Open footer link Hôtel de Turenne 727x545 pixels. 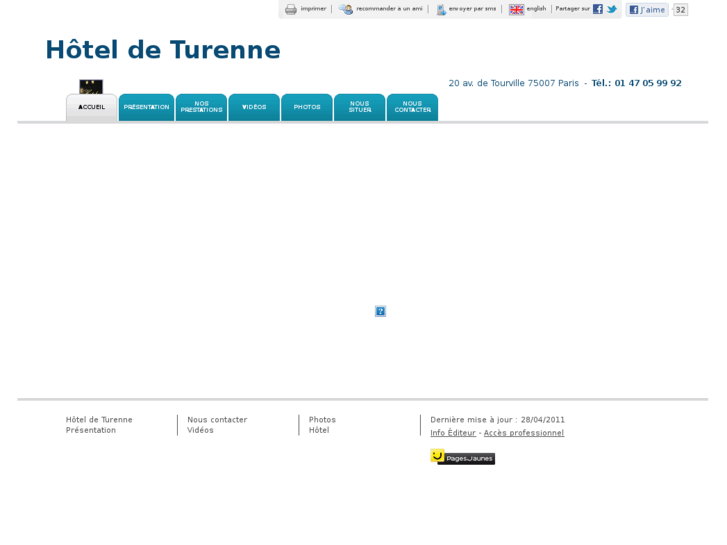99,420
